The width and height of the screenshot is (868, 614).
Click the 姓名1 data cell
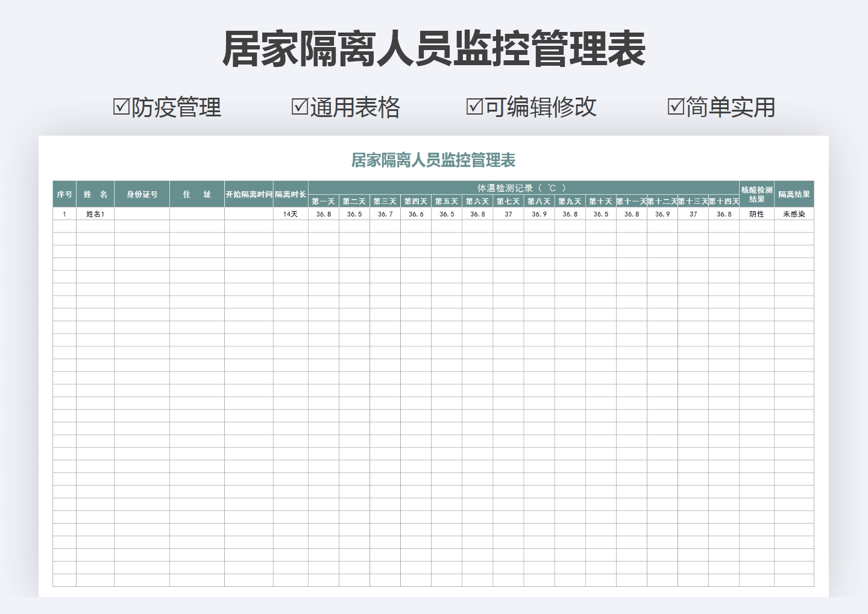(93, 214)
